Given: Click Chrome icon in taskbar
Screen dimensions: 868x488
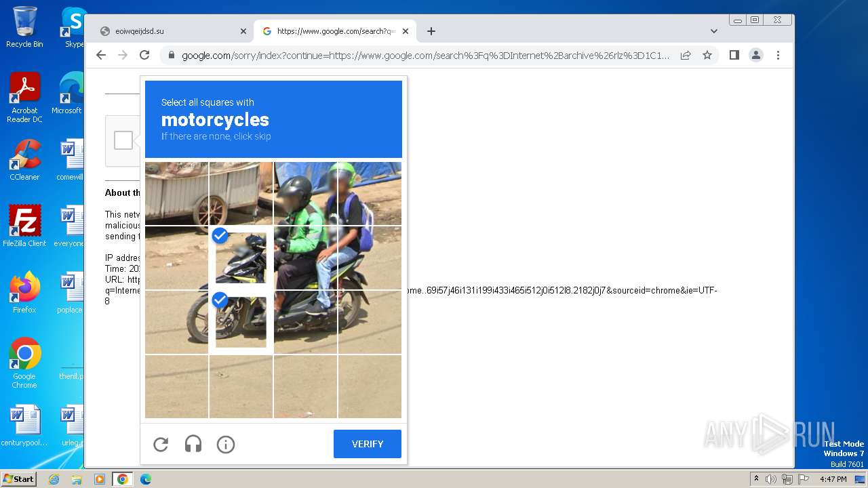Looking at the screenshot, I should click(123, 479).
